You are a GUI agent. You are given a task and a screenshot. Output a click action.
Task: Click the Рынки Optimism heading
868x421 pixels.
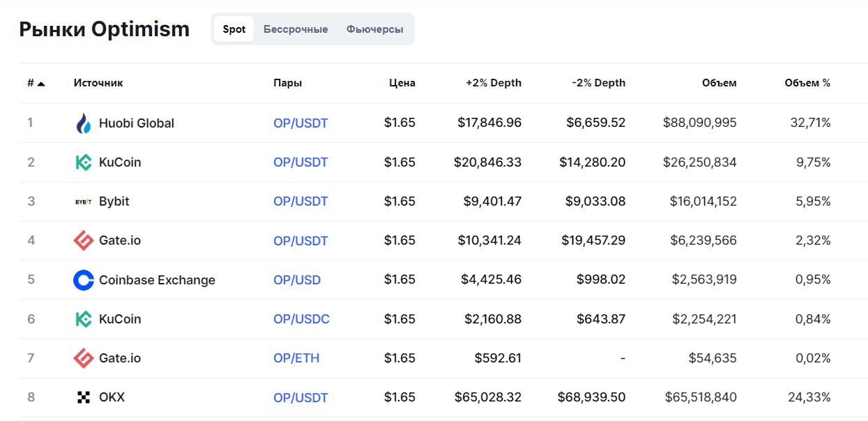(104, 29)
